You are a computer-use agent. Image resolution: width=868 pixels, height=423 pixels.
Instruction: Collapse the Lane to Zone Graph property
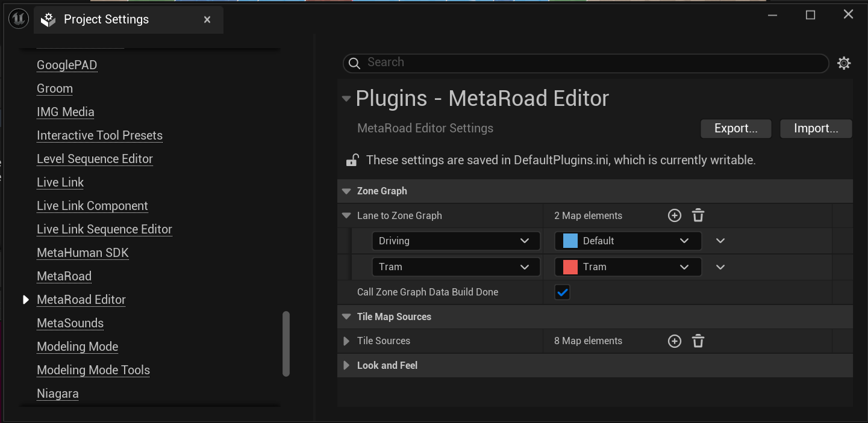346,215
